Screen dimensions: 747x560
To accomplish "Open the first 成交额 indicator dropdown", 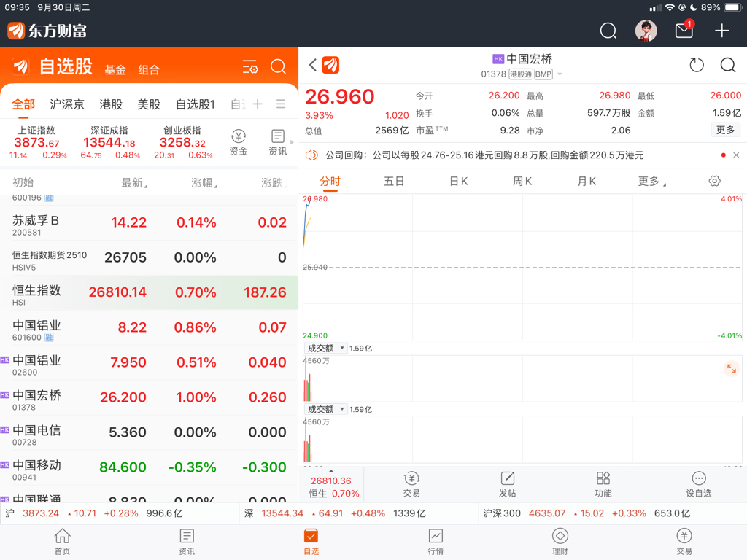I will coord(326,348).
